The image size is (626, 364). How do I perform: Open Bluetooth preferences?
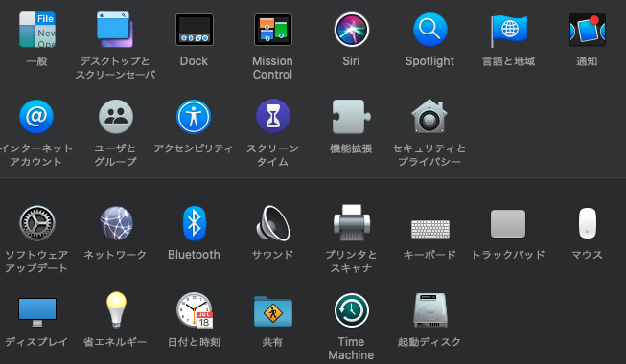click(x=194, y=223)
